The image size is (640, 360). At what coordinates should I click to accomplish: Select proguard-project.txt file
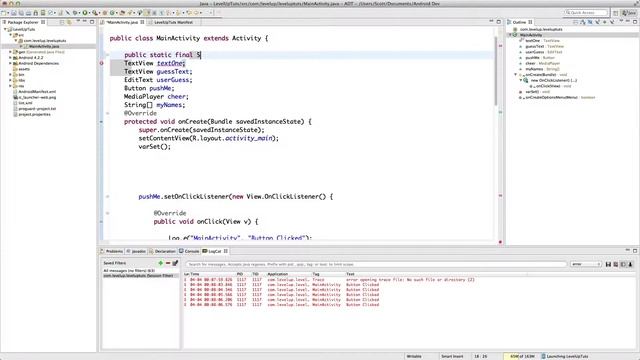coord(37,109)
